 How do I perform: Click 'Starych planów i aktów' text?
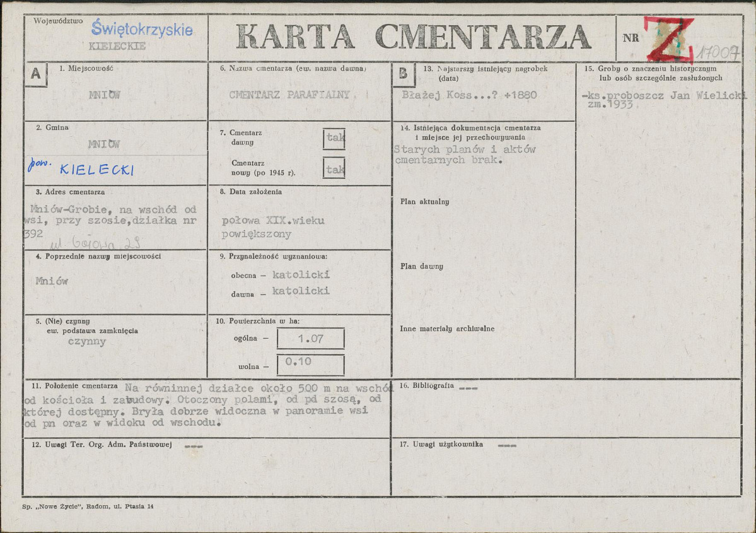pyautogui.click(x=465, y=149)
